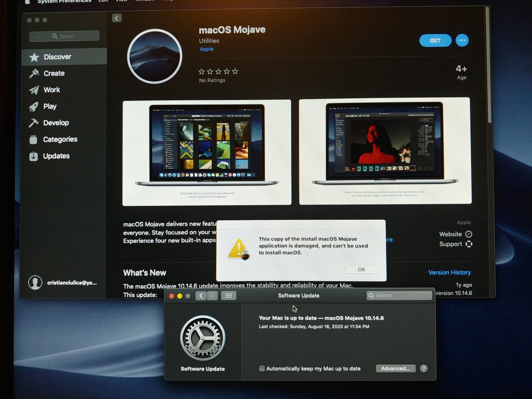Click the macOS Mojave app icon
Image resolution: width=532 pixels, height=399 pixels.
coord(155,56)
